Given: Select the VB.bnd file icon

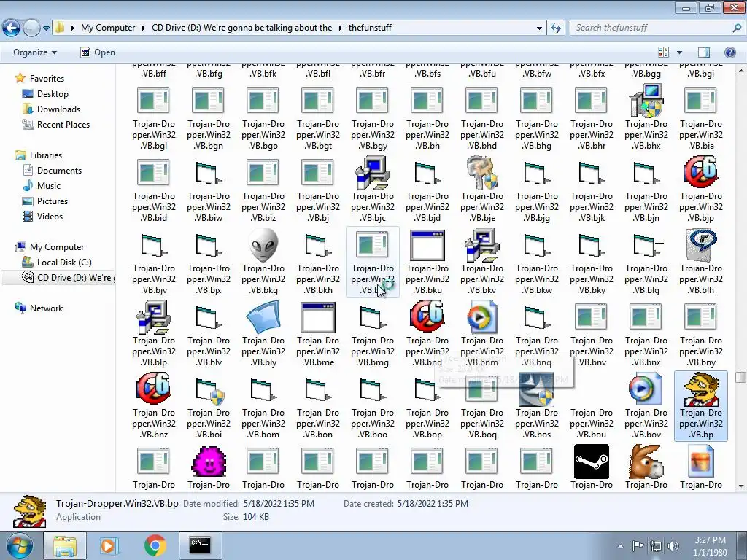Looking at the screenshot, I should (427, 316).
